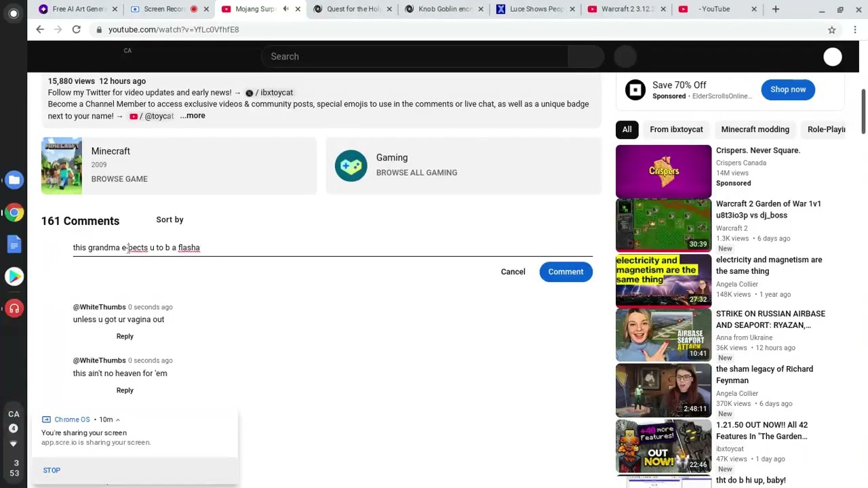
Task: Click BROWSE ALL GAMING link
Action: click(x=416, y=173)
